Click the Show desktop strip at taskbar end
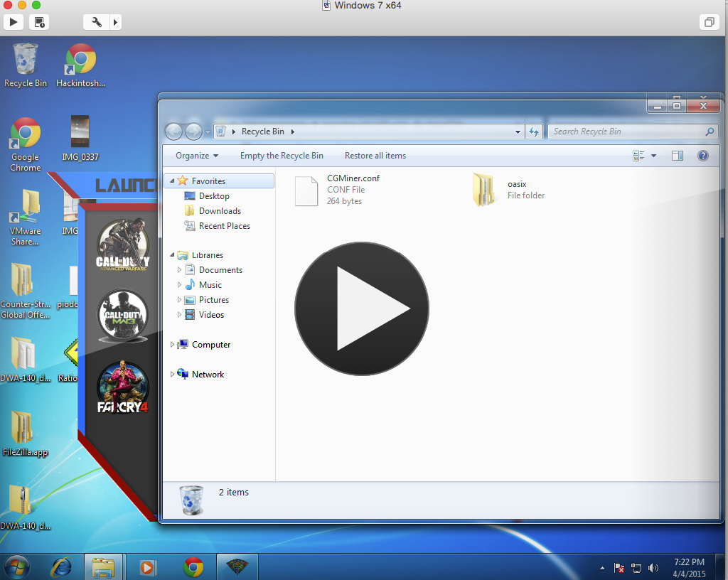This screenshot has width=728, height=580. pyautogui.click(x=721, y=567)
